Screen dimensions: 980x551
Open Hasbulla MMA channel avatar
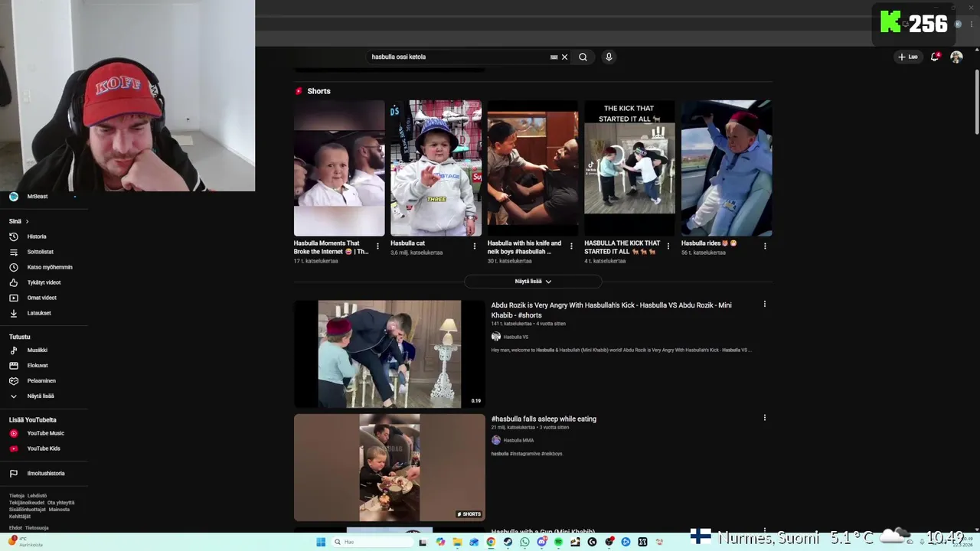pyautogui.click(x=495, y=440)
